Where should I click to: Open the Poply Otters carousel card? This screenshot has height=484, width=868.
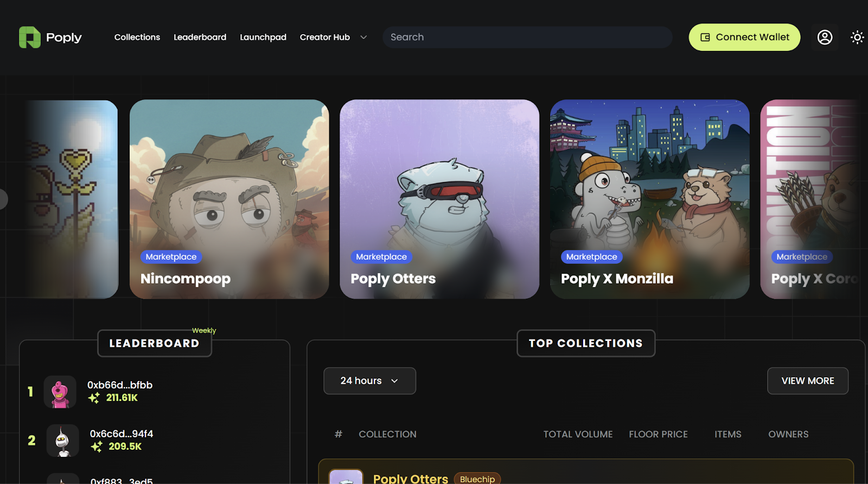(x=439, y=199)
